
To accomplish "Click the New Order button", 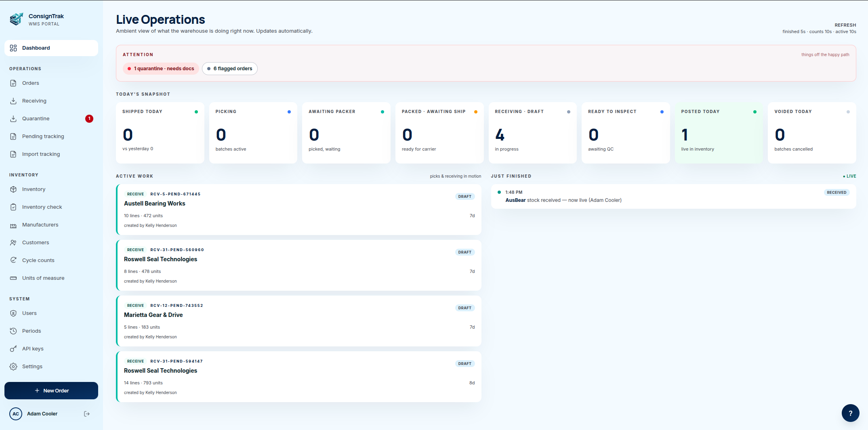I will click(51, 391).
